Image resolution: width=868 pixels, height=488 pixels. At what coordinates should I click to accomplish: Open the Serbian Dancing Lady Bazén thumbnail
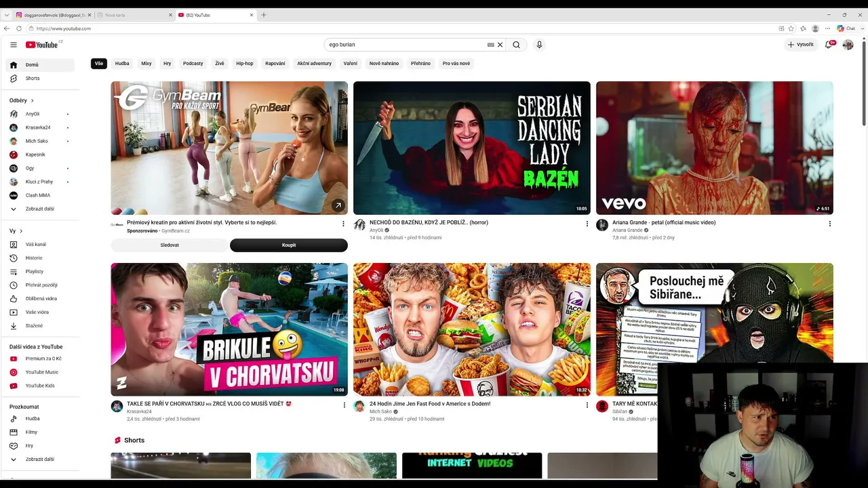point(472,148)
